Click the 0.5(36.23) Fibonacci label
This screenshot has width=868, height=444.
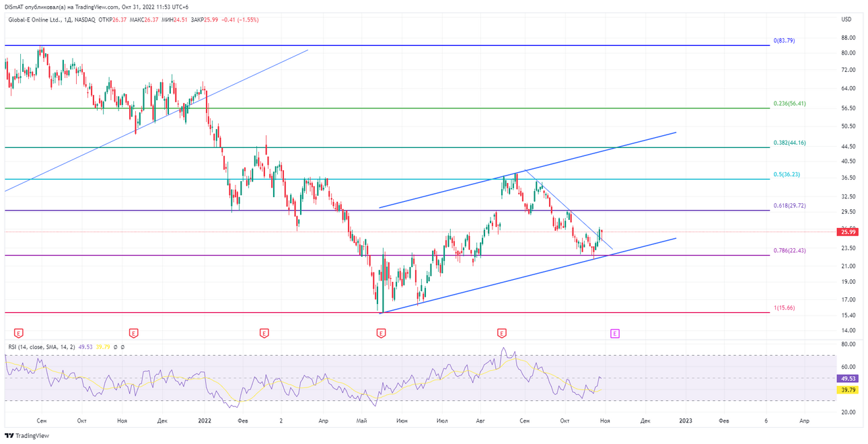pyautogui.click(x=787, y=174)
